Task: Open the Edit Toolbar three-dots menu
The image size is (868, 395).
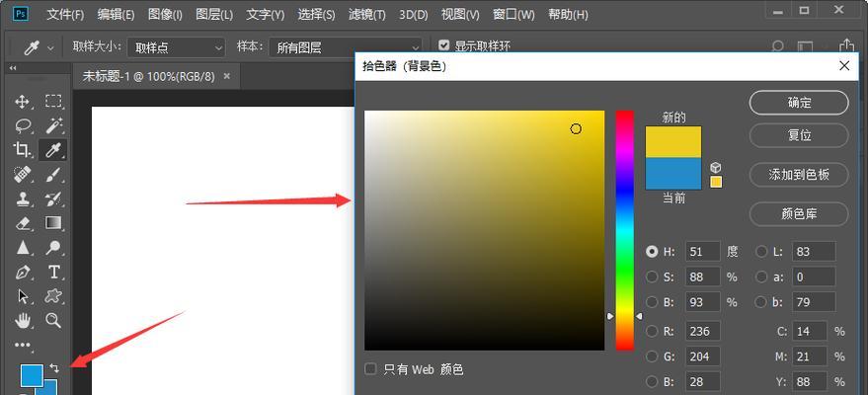Action: (x=22, y=345)
